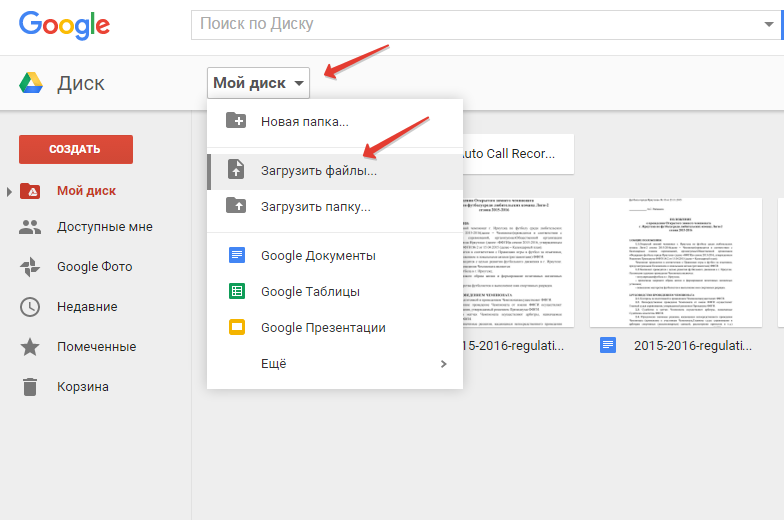This screenshot has width=784, height=520.
Task: Click the Starred star icon
Action: [x=30, y=346]
